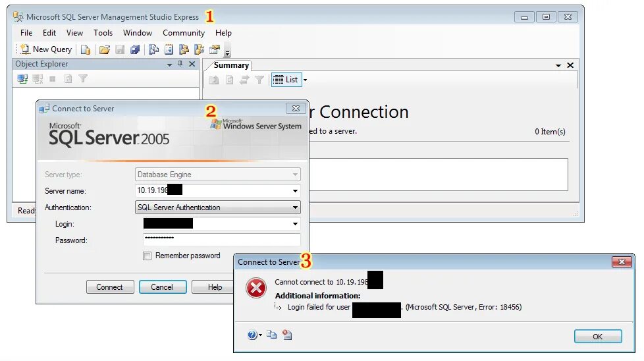Open the Properties Window toolbar icon
The image size is (644, 361).
click(215, 49)
